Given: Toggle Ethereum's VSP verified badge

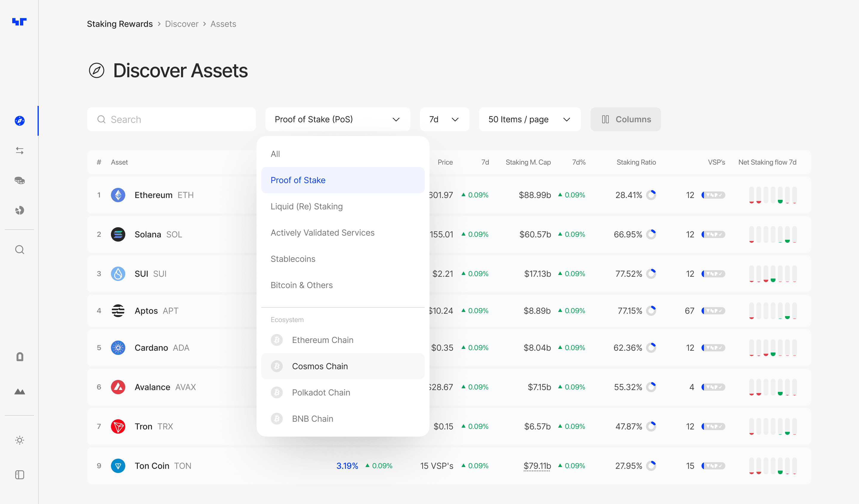Looking at the screenshot, I should (x=713, y=195).
